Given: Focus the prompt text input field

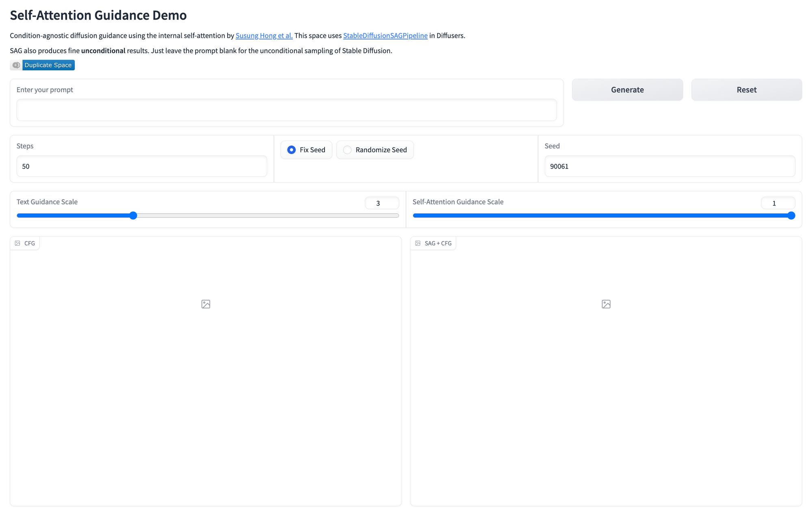Looking at the screenshot, I should (286, 110).
